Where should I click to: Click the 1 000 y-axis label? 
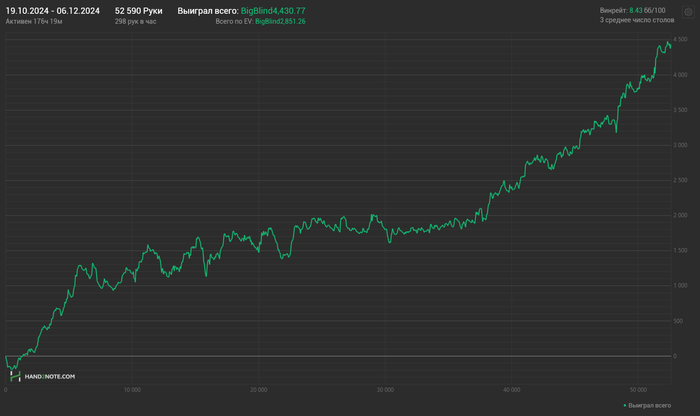pyautogui.click(x=680, y=286)
